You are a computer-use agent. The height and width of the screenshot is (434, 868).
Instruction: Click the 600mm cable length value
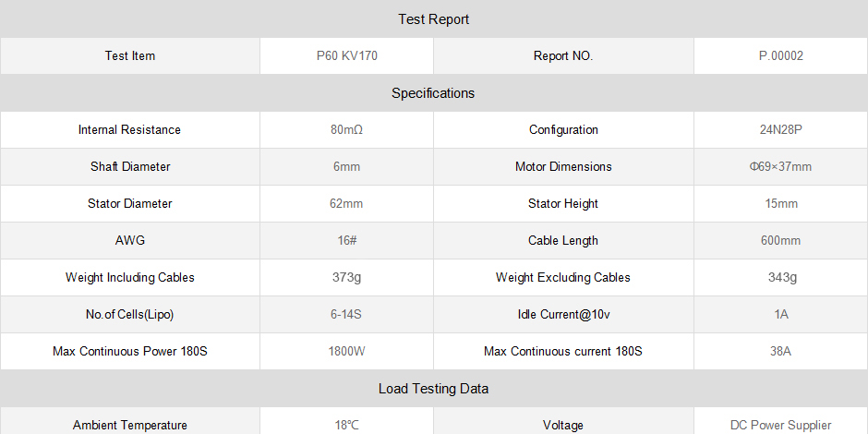click(780, 241)
